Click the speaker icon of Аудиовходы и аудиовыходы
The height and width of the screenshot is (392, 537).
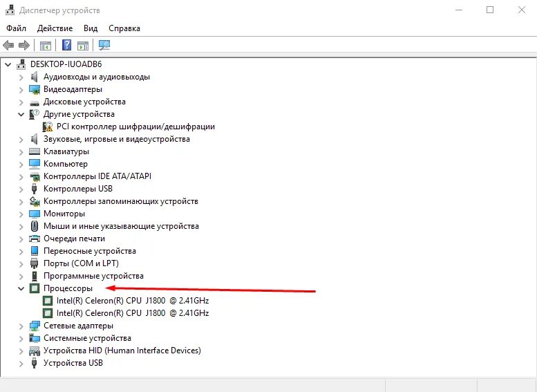point(35,77)
